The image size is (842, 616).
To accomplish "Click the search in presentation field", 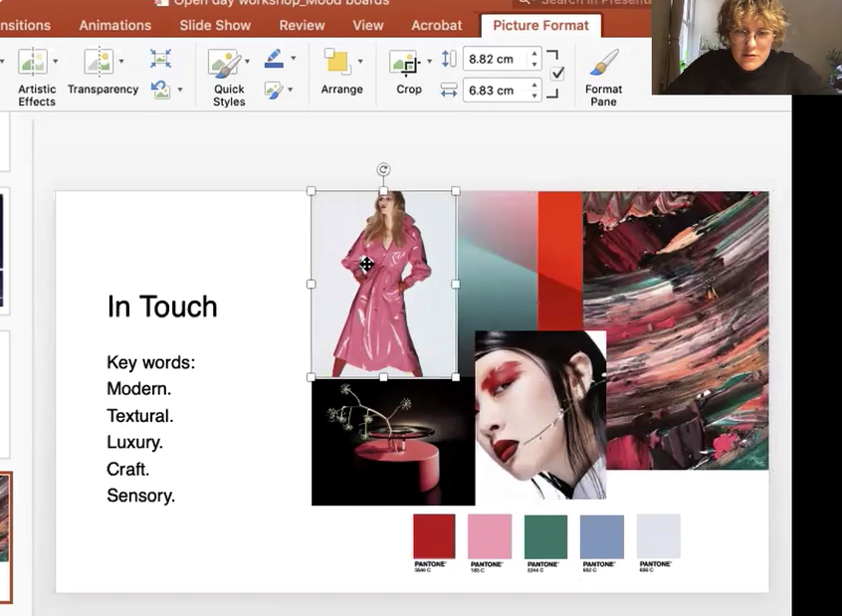I will (x=582, y=2).
